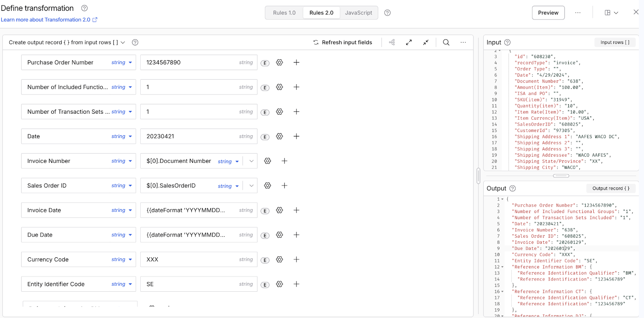Open Create output record mode dropdown
The width and height of the screenshot is (644, 318).
pyautogui.click(x=67, y=42)
